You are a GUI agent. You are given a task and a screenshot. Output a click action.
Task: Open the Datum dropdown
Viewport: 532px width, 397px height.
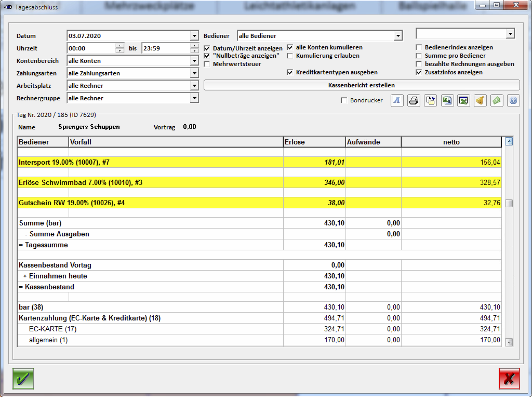pyautogui.click(x=194, y=36)
